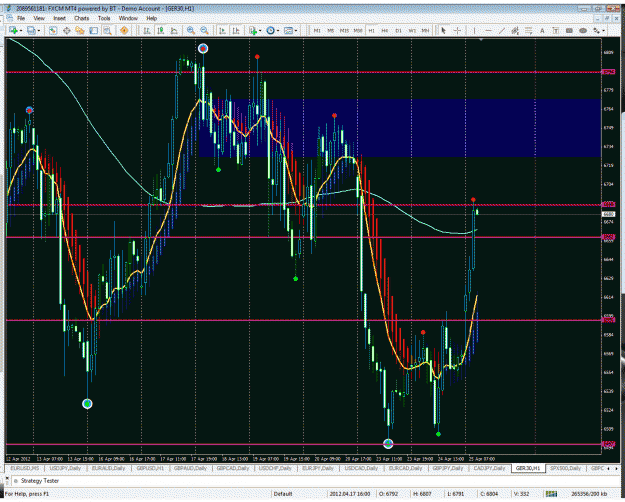Open the Help menu

(151, 18)
